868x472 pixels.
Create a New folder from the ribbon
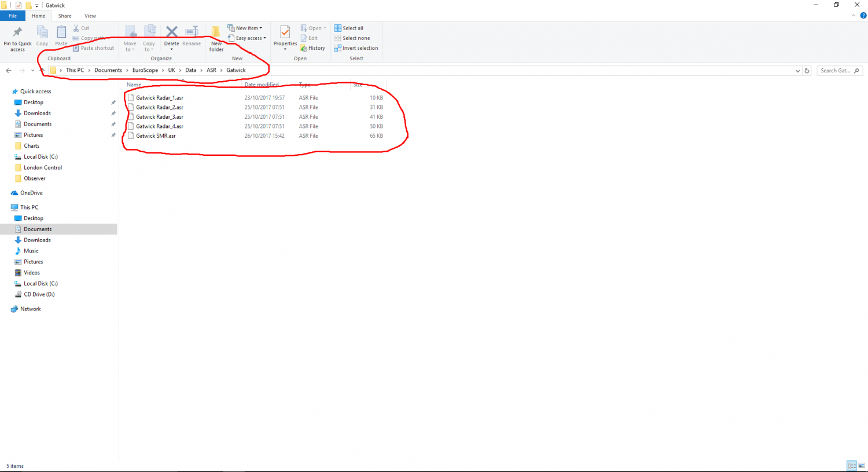pos(216,34)
